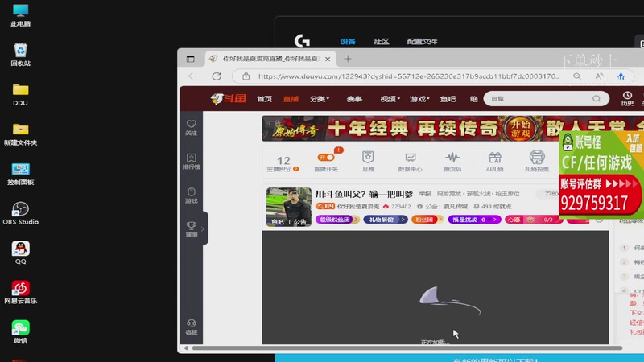Image resolution: width=644 pixels, height=362 pixels.
Task: Launch OBS Studio from the desktop
Action: 21,213
